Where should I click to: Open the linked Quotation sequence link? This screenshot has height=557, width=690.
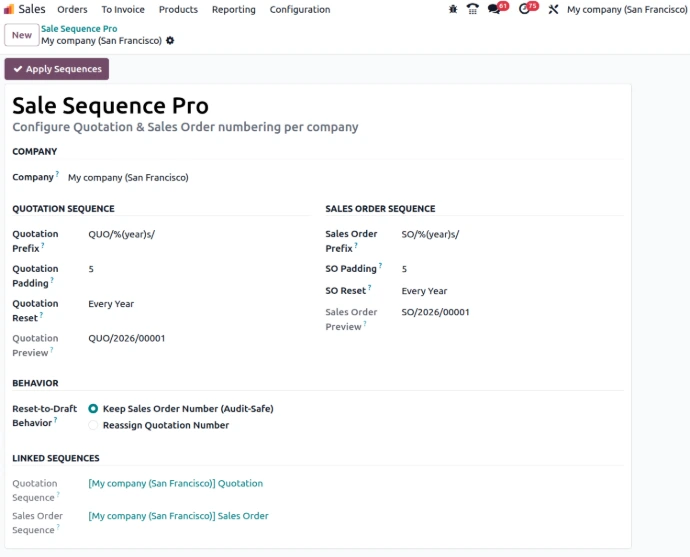[x=176, y=483]
